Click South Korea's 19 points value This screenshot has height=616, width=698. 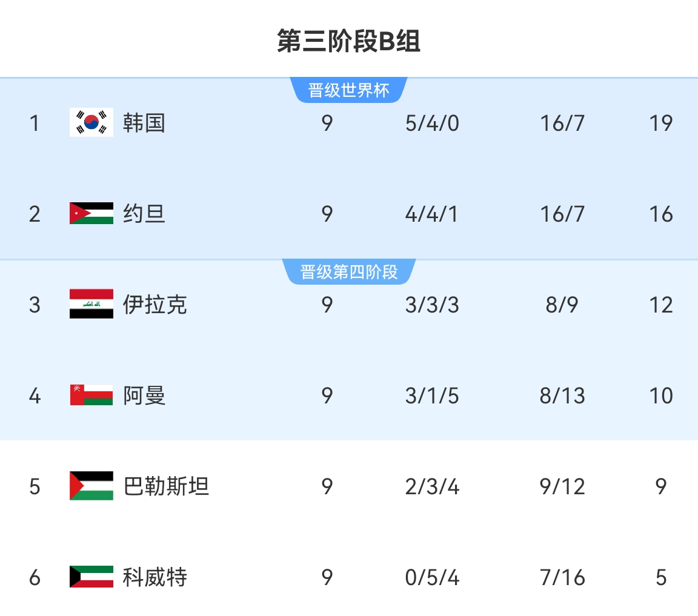660,123
